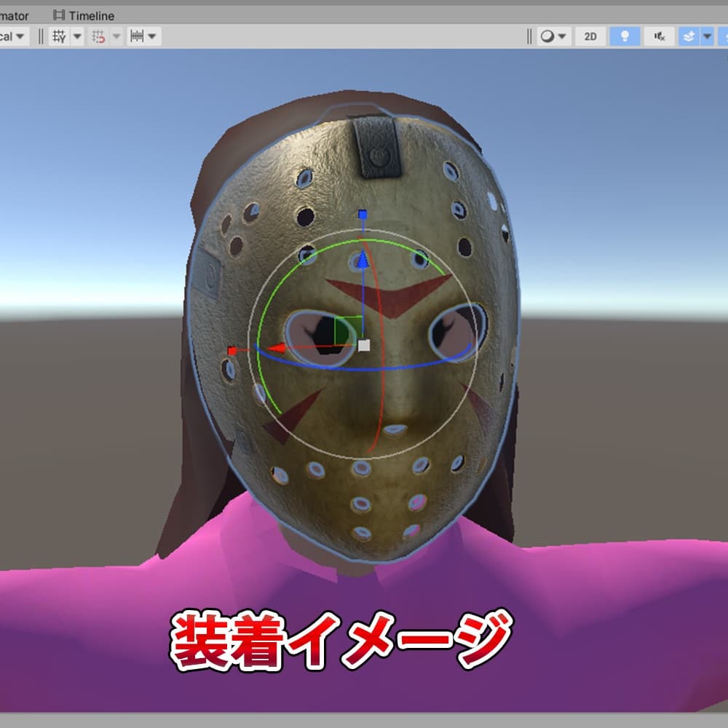The width and height of the screenshot is (728, 728).
Task: Open the scene effects dropdown arrow
Action: point(708,36)
